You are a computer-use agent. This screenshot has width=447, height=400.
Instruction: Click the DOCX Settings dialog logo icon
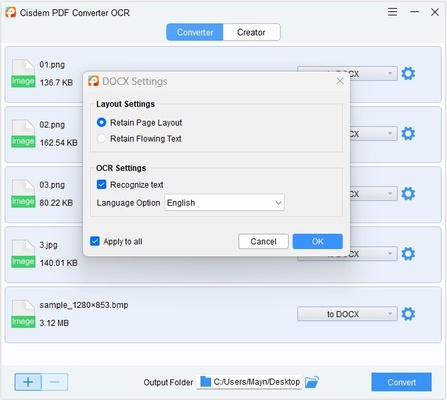(x=94, y=81)
